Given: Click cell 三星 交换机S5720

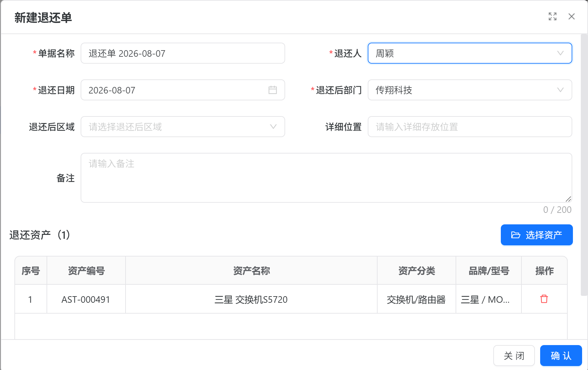Looking at the screenshot, I should coord(251,299).
